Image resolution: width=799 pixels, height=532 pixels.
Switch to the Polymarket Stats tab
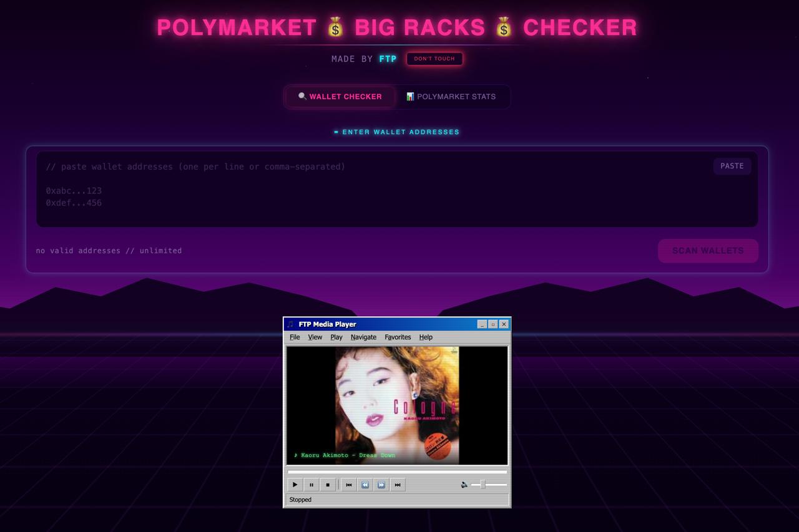point(451,97)
